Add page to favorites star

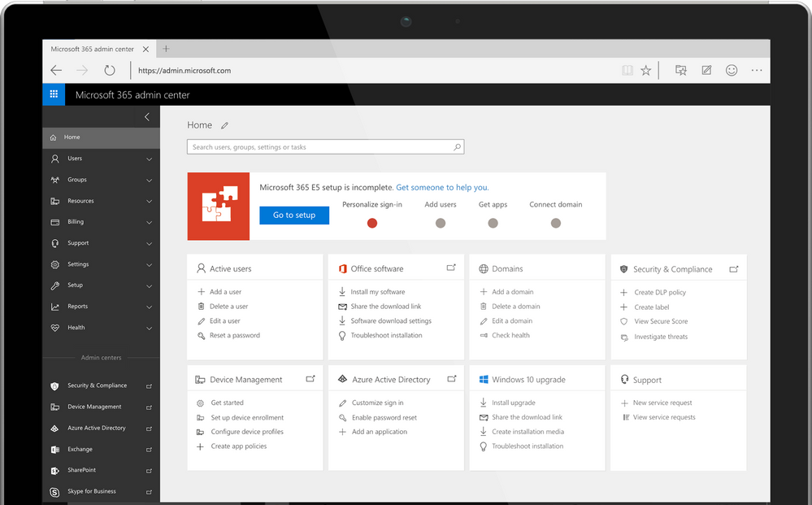(645, 70)
